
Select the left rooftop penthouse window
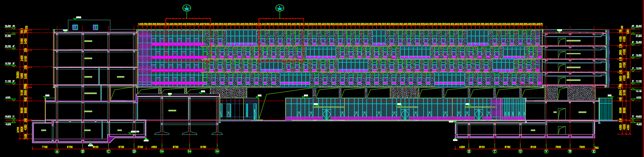click(75, 28)
